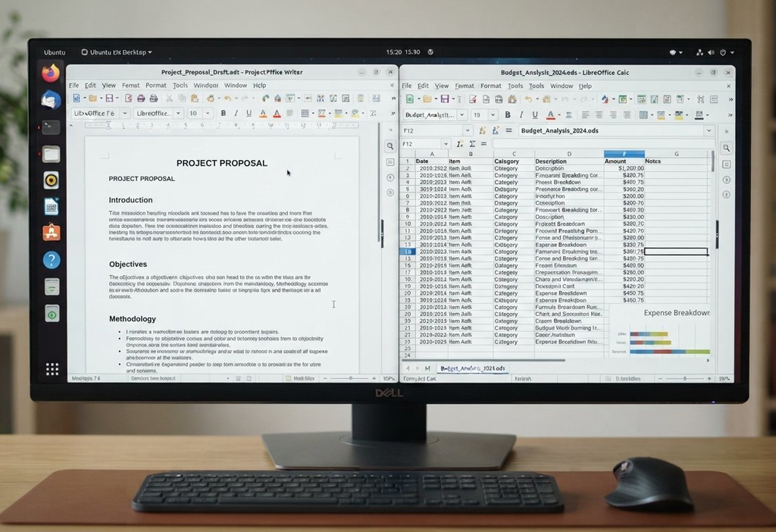Open the View menu in Calc

(442, 86)
